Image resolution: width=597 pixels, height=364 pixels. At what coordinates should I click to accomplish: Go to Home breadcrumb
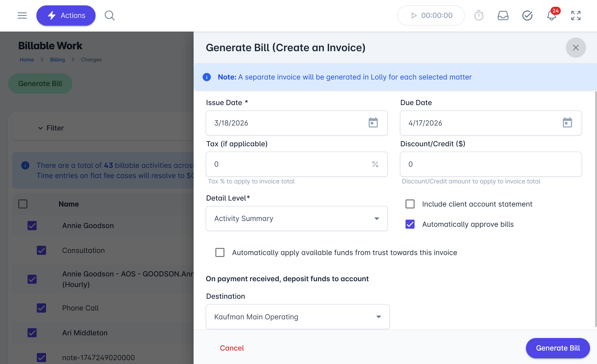[x=27, y=59]
